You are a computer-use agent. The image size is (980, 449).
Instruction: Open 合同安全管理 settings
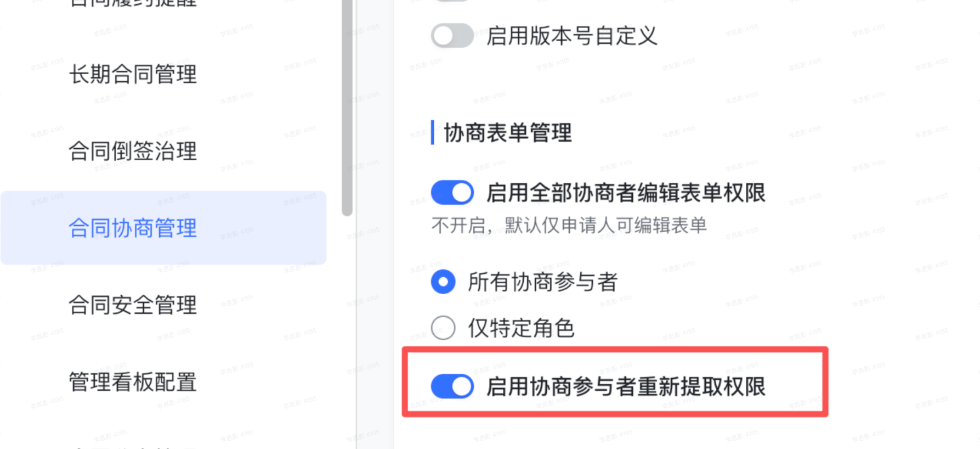click(x=132, y=306)
